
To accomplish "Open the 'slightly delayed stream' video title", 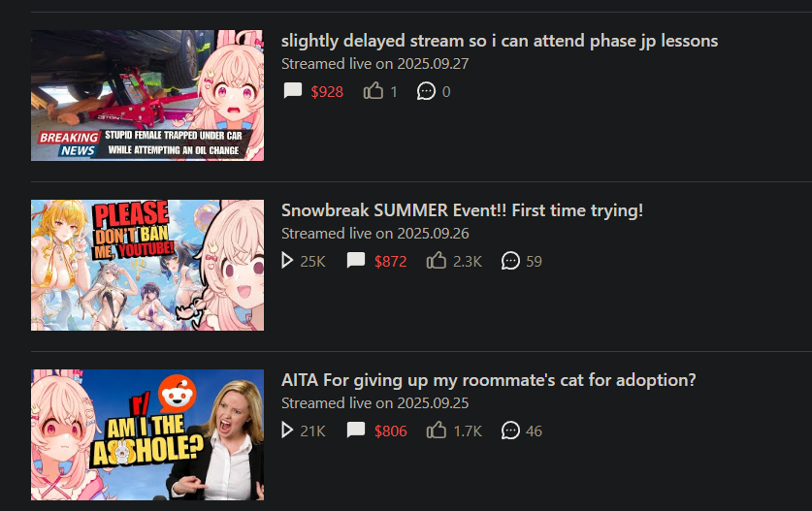I will tap(500, 41).
